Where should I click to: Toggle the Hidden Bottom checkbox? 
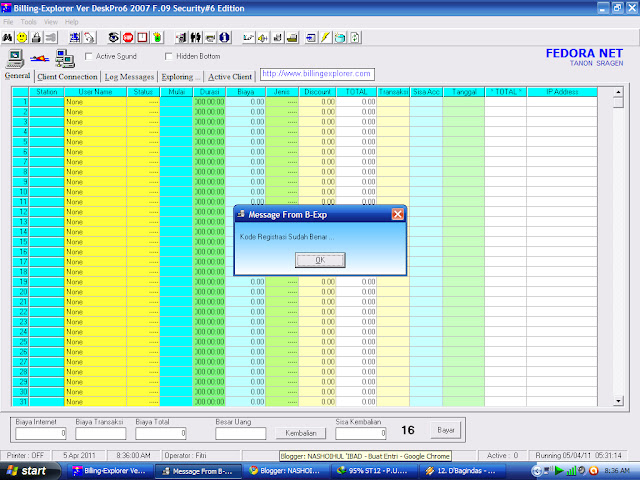tap(169, 56)
